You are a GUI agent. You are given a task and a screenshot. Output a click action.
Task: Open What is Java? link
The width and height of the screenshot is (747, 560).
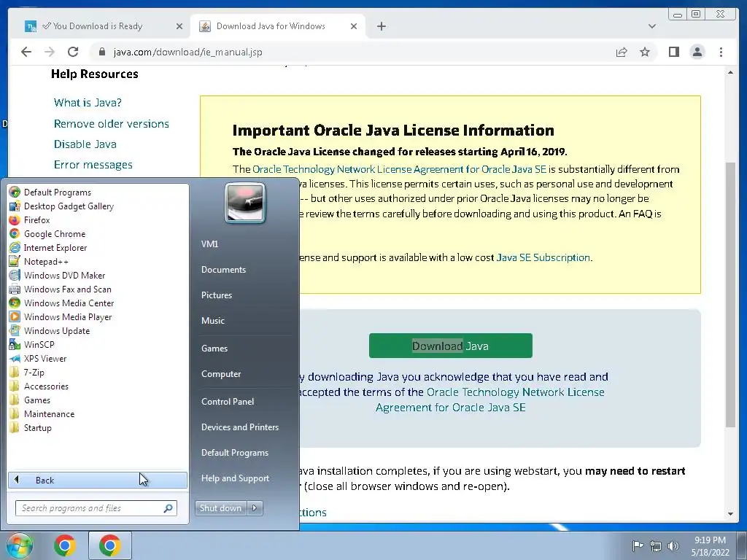coord(88,102)
